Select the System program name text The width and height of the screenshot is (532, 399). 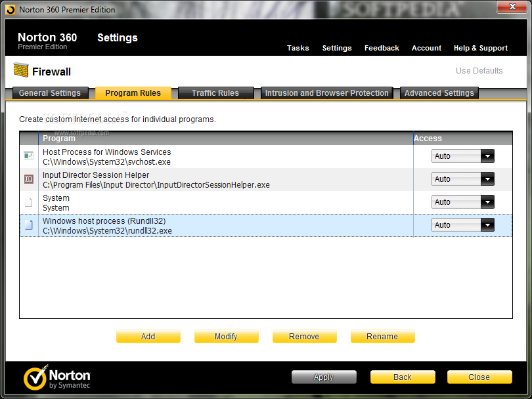coord(56,198)
